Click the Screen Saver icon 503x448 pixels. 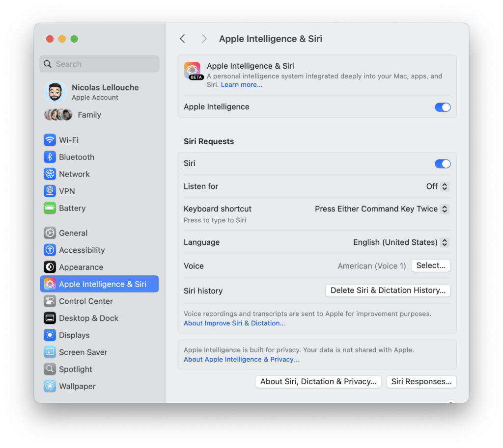[x=50, y=352]
